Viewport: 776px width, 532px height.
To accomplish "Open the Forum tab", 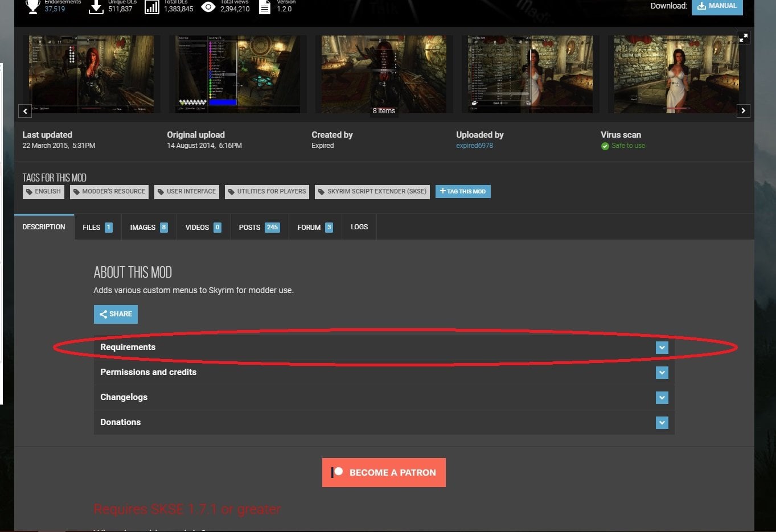I will 315,227.
